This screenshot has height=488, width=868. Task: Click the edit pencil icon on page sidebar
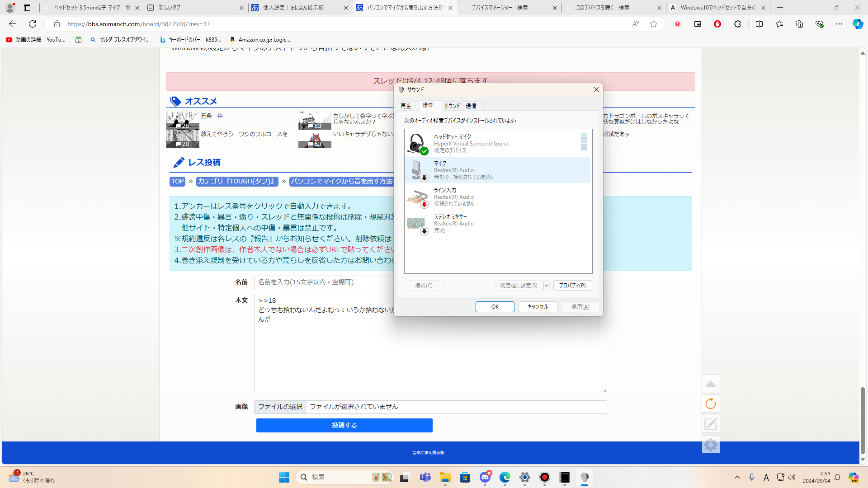click(711, 424)
